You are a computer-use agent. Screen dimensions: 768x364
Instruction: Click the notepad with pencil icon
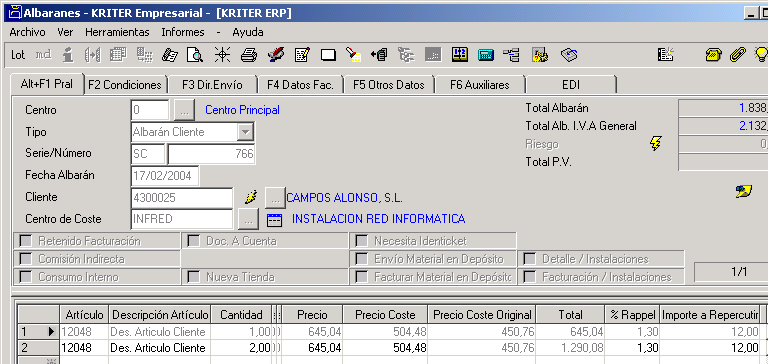pyautogui.click(x=302, y=55)
